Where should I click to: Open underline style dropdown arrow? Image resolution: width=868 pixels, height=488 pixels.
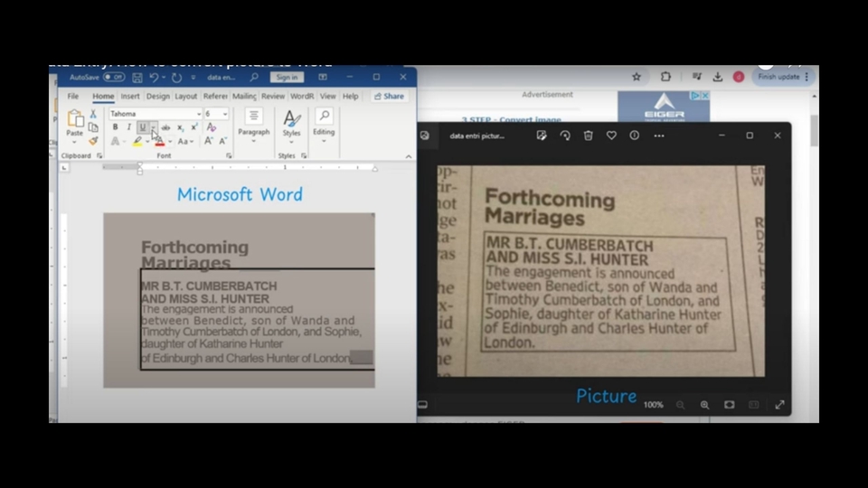pyautogui.click(x=154, y=127)
